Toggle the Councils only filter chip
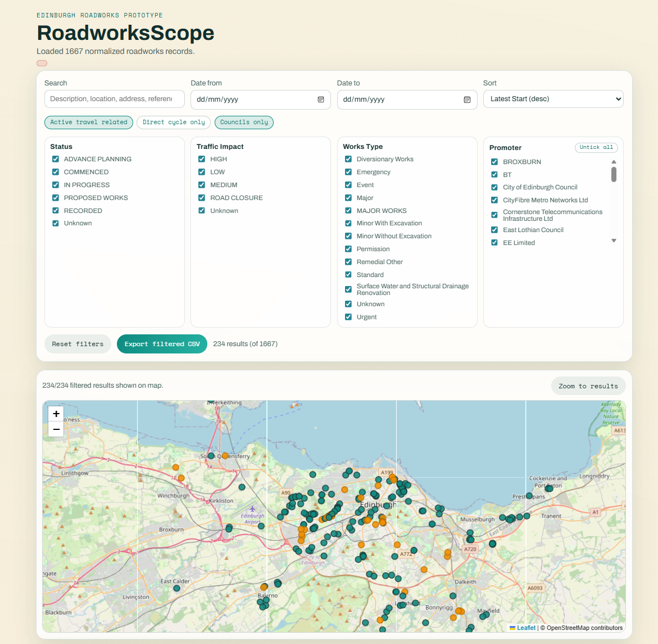Image resolution: width=658 pixels, height=644 pixels. [x=244, y=123]
